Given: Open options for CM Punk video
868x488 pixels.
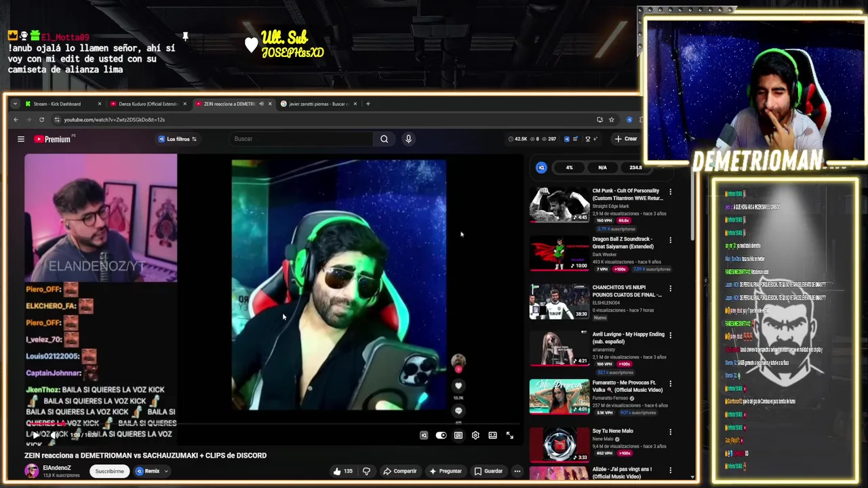Looking at the screenshot, I should point(671,192).
